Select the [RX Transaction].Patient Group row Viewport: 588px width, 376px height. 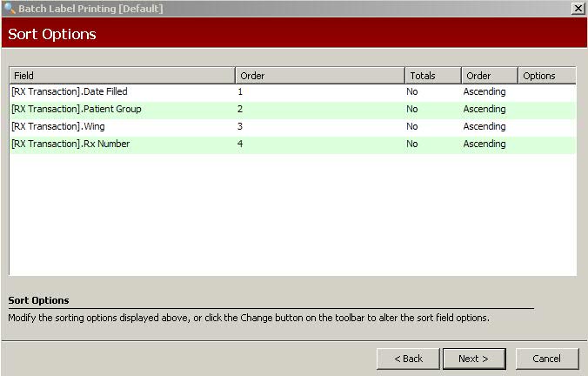pyautogui.click(x=293, y=109)
